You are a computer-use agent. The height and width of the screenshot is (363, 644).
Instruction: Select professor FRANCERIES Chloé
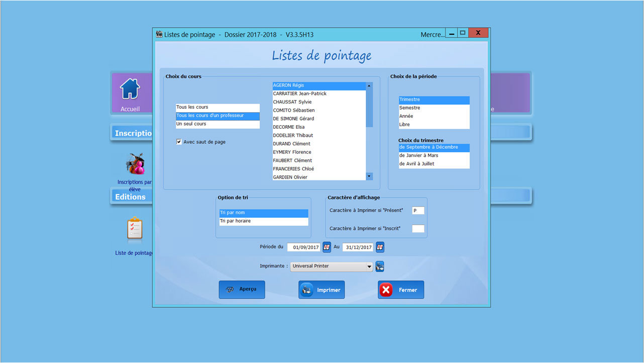point(319,169)
